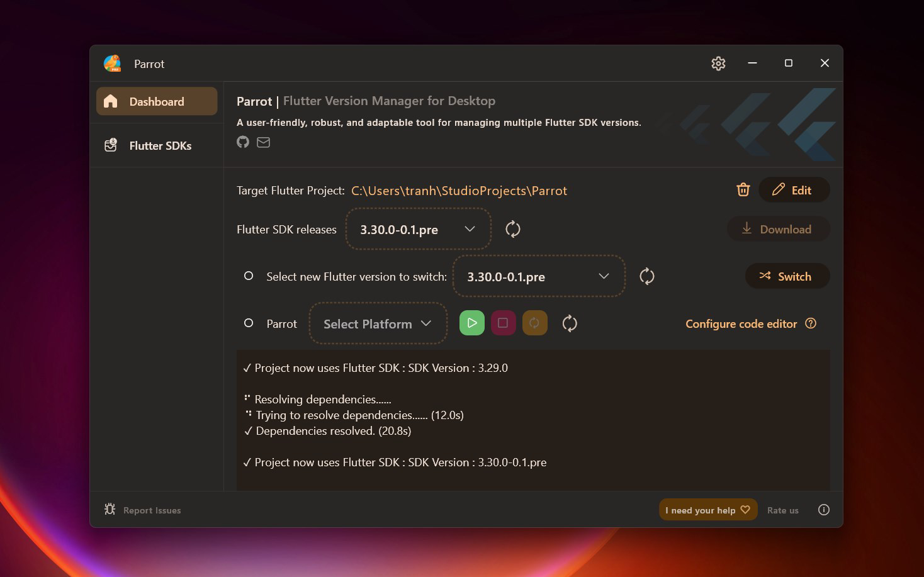
Task: Click the project path C:\Users\tranh\StudioProjects\Parrot
Action: point(459,191)
